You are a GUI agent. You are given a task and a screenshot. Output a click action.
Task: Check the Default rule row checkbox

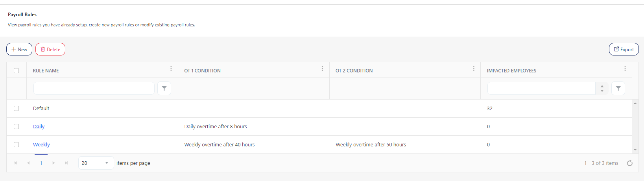16,109
